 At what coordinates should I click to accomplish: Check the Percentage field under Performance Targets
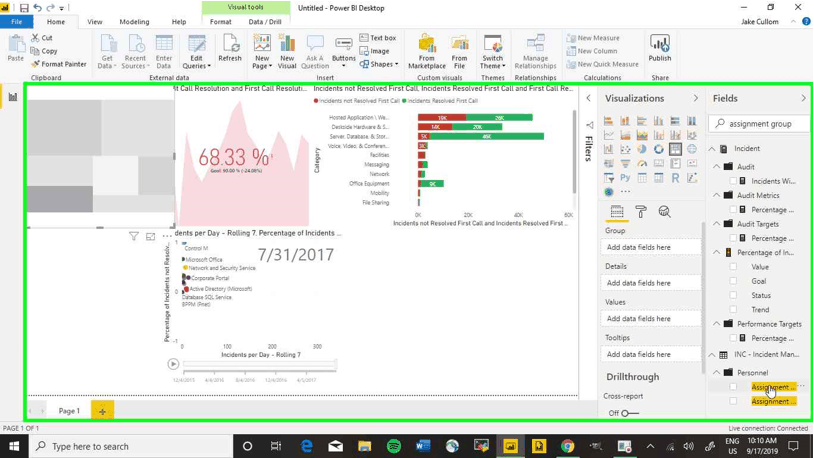pos(733,338)
